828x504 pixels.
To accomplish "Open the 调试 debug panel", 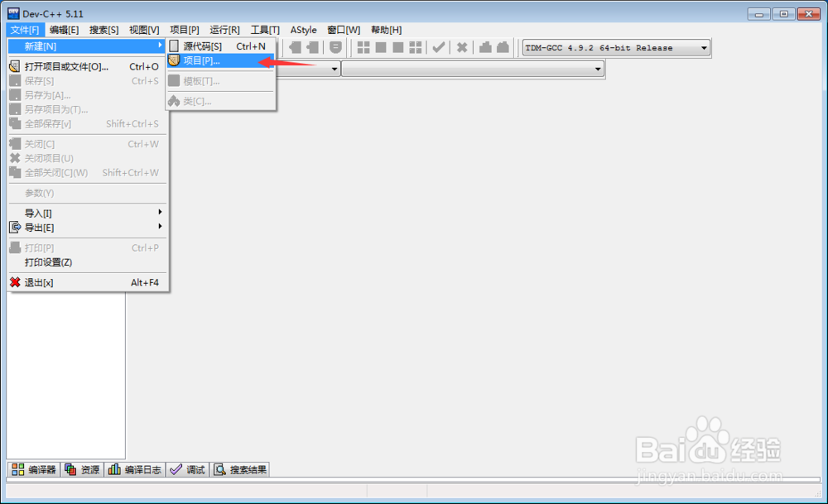I will (188, 469).
